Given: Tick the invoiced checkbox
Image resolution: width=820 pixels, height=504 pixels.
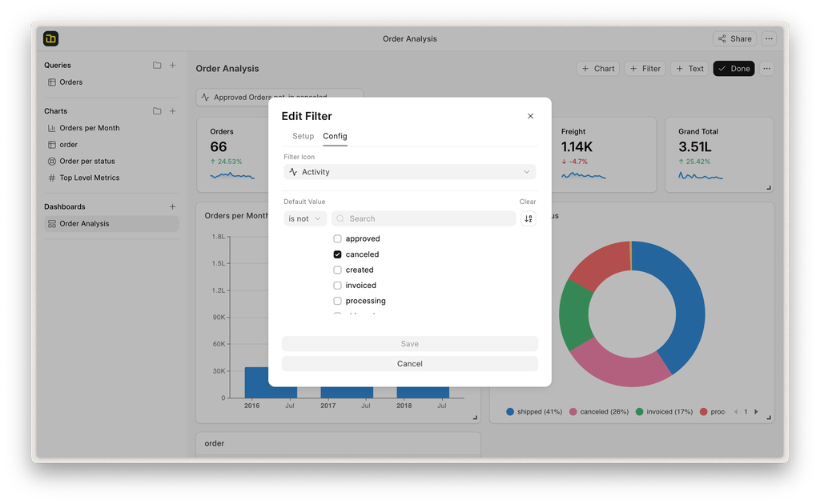Looking at the screenshot, I should pos(337,286).
